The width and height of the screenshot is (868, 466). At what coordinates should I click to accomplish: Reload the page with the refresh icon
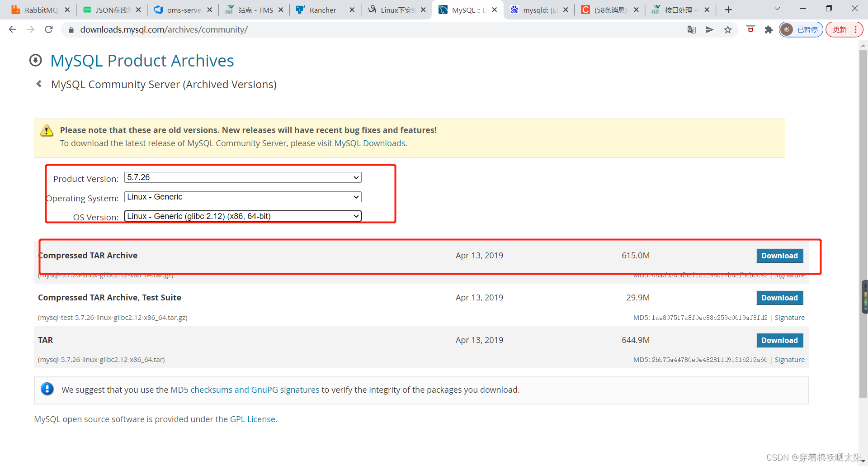49,29
